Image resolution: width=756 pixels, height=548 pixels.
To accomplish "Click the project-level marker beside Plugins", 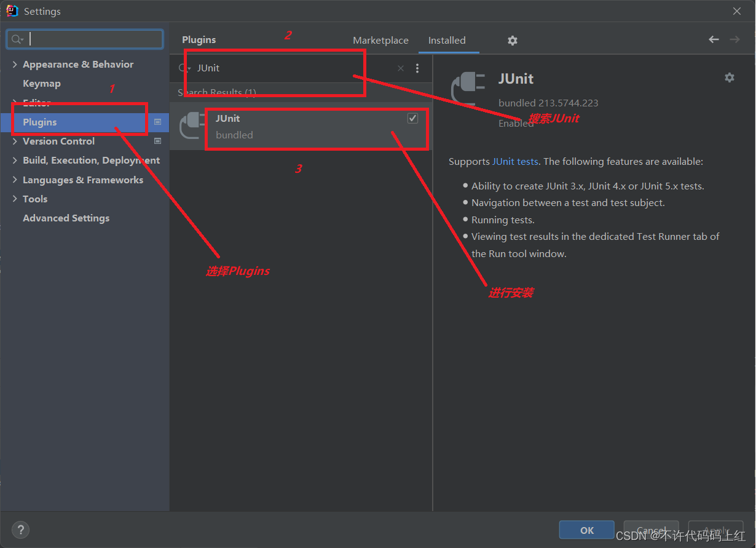I will click(157, 122).
